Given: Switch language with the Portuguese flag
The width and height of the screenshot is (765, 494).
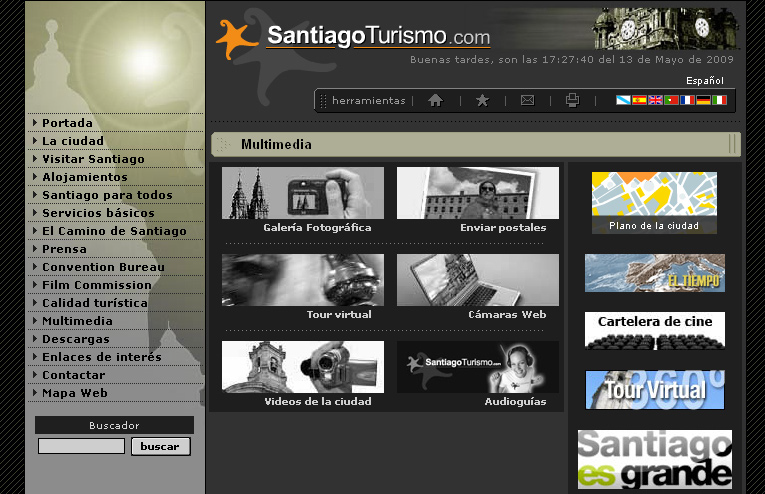Looking at the screenshot, I should (671, 100).
